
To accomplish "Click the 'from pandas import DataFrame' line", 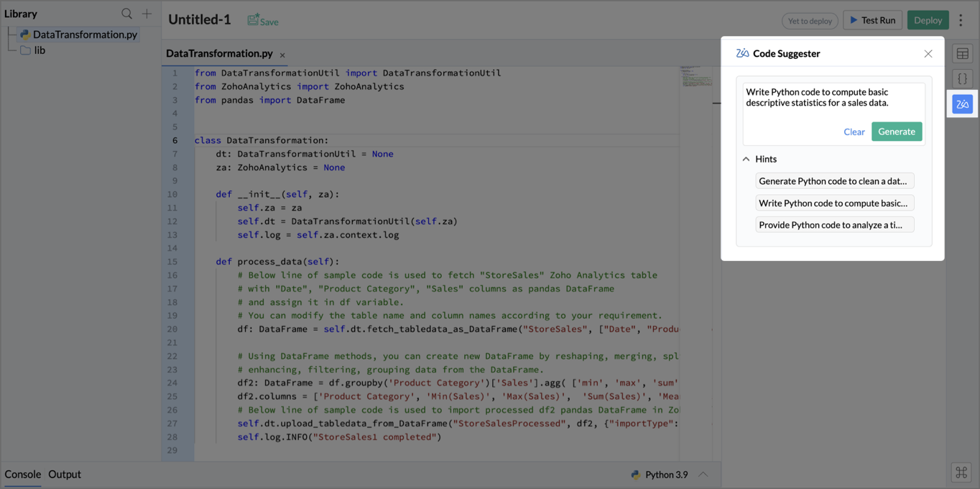I will (269, 100).
